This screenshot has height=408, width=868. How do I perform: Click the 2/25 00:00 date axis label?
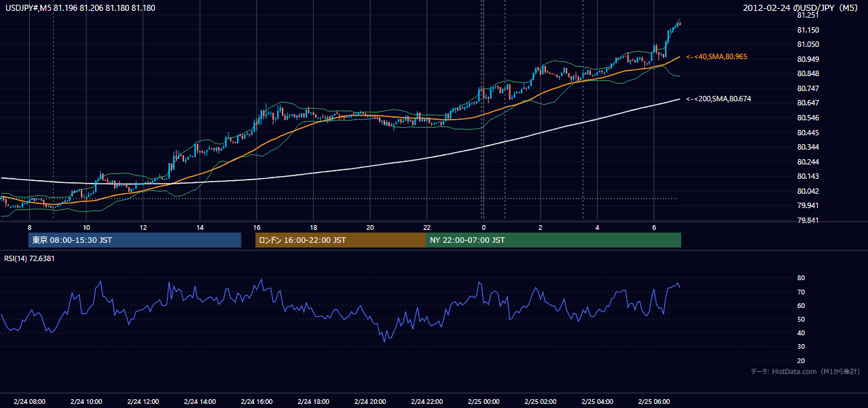[484, 402]
